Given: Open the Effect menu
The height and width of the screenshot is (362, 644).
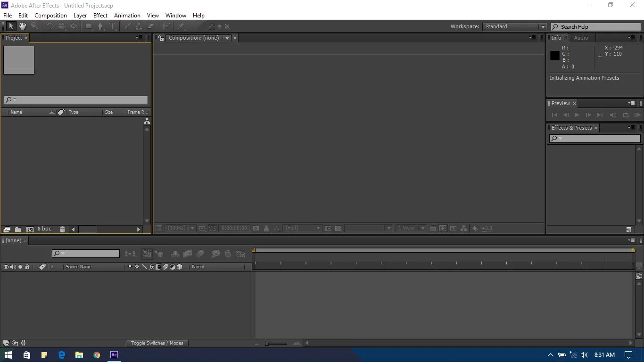Looking at the screenshot, I should (100, 16).
